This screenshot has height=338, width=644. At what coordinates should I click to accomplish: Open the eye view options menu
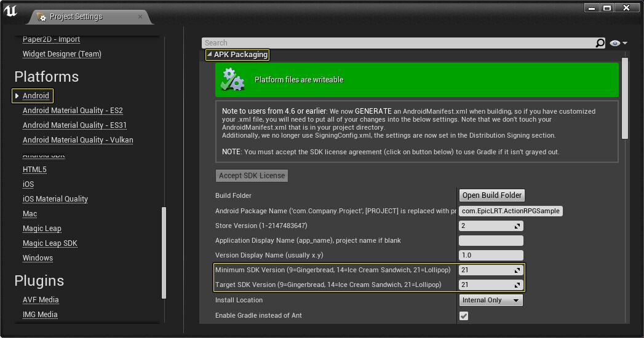618,43
